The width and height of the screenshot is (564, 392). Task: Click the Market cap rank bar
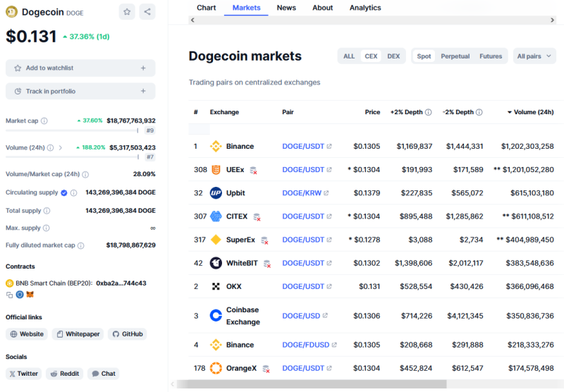(72, 130)
